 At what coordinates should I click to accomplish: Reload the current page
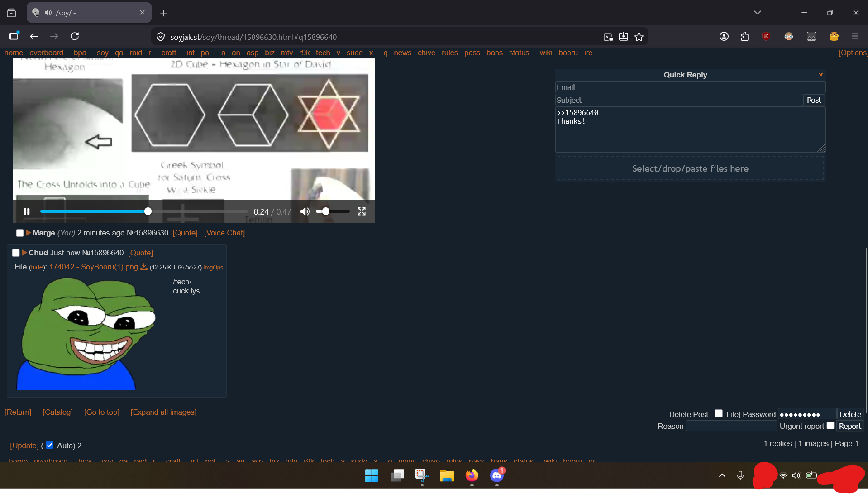(75, 36)
